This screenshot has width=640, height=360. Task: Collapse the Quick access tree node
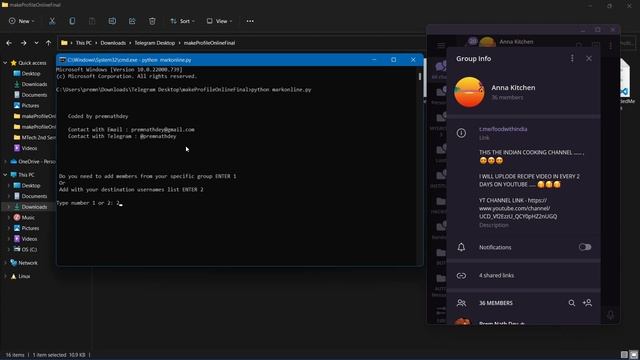coord(5,63)
